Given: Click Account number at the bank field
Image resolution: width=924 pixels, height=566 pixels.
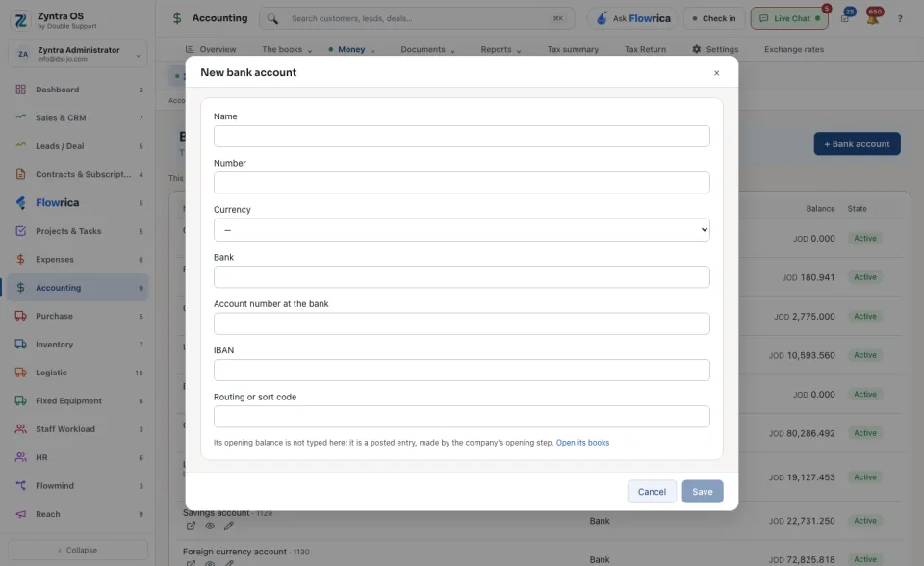Looking at the screenshot, I should pyautogui.click(x=461, y=323).
